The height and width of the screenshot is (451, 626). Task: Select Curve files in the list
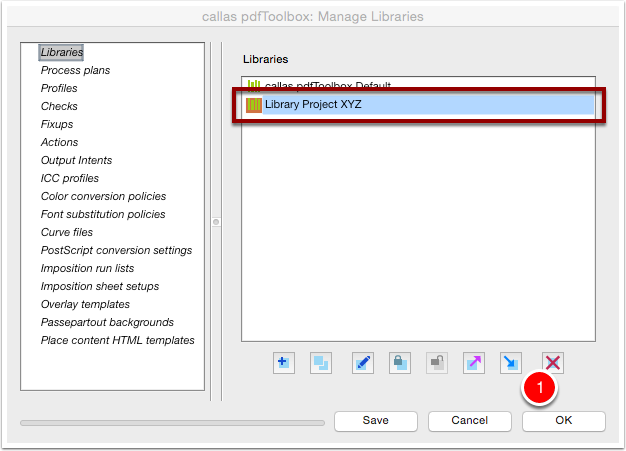[67, 232]
